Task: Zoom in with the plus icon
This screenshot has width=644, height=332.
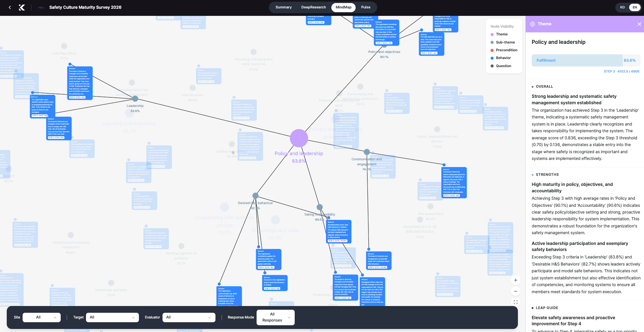Action: 516,280
